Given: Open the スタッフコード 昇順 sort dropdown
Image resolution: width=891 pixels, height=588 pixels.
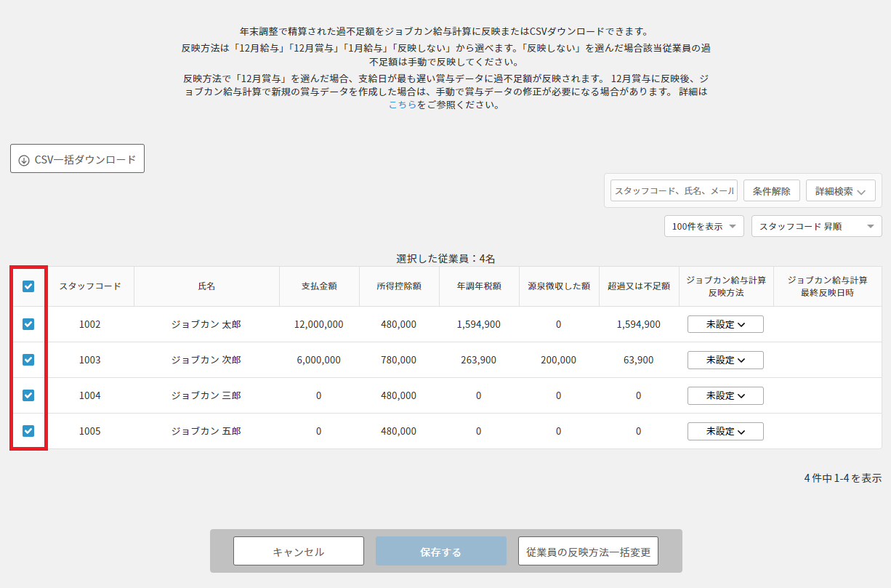Looking at the screenshot, I should [817, 226].
